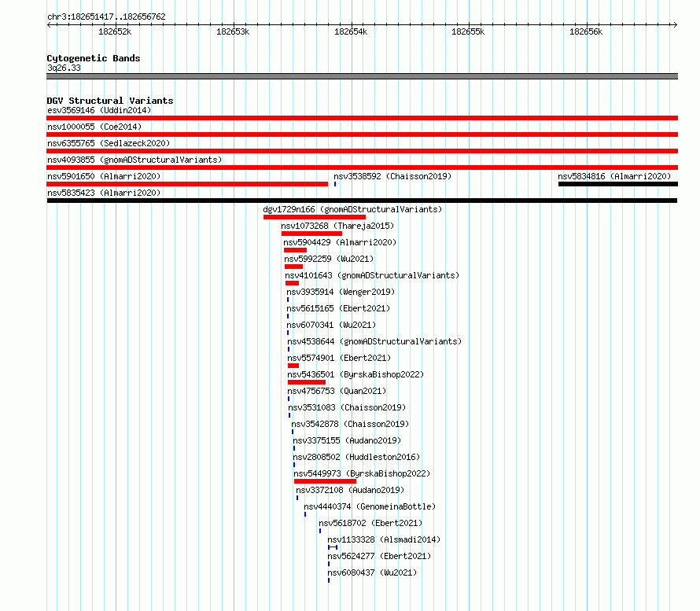Click the gray 3q26.33 band bar
Screen dimensions: 700x611
pos(362,76)
